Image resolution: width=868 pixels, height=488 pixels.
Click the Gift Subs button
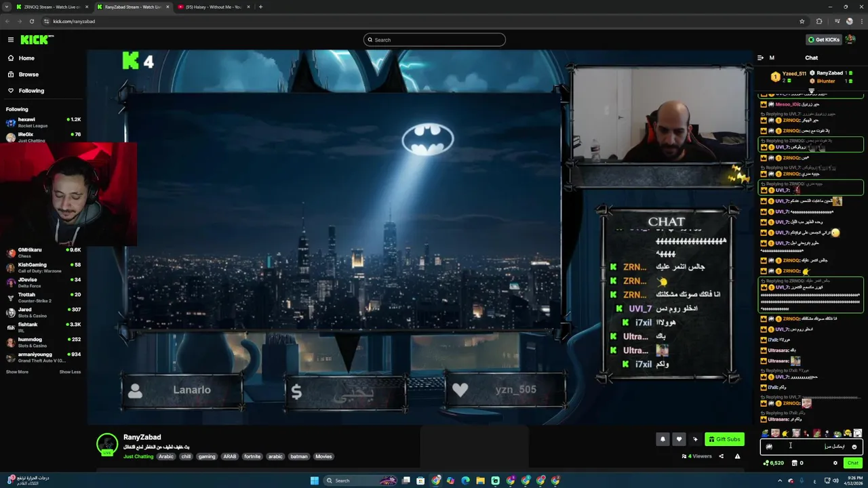(724, 439)
